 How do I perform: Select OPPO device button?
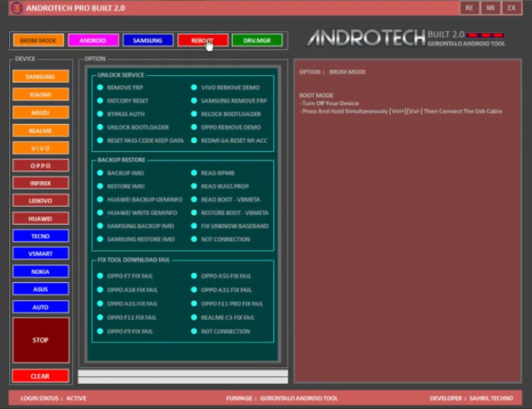(40, 166)
